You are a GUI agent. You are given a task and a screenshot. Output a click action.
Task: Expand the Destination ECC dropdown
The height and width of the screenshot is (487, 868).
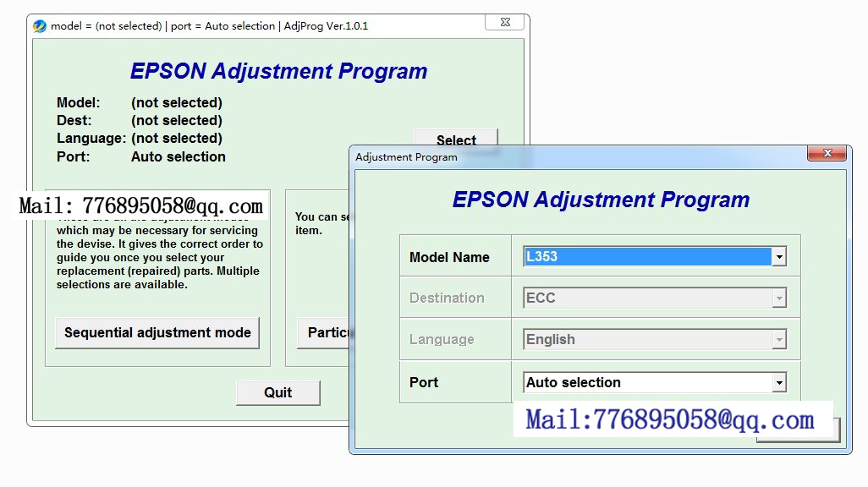[x=779, y=298]
